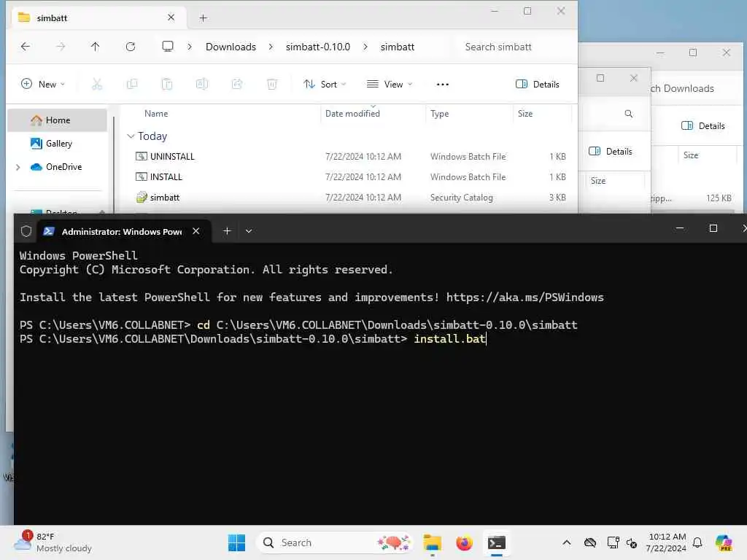Sort by Type column header
747x560 pixels.
(439, 114)
